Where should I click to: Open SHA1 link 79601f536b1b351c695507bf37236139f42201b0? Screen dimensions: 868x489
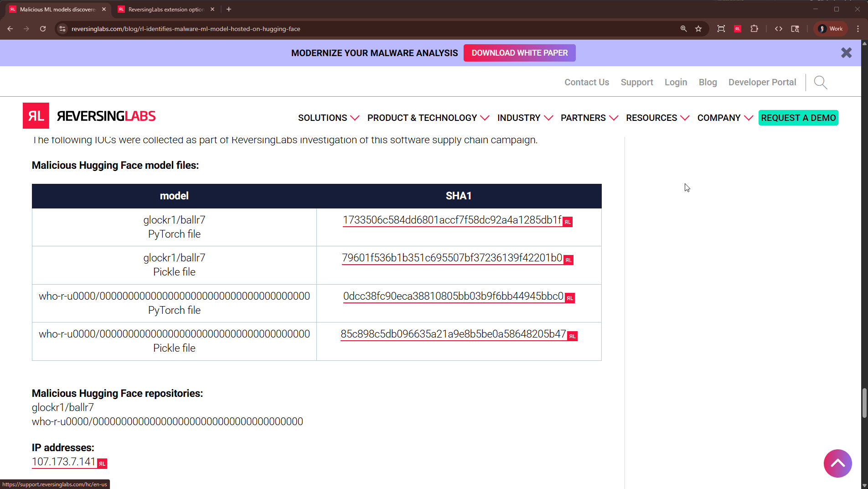click(452, 258)
